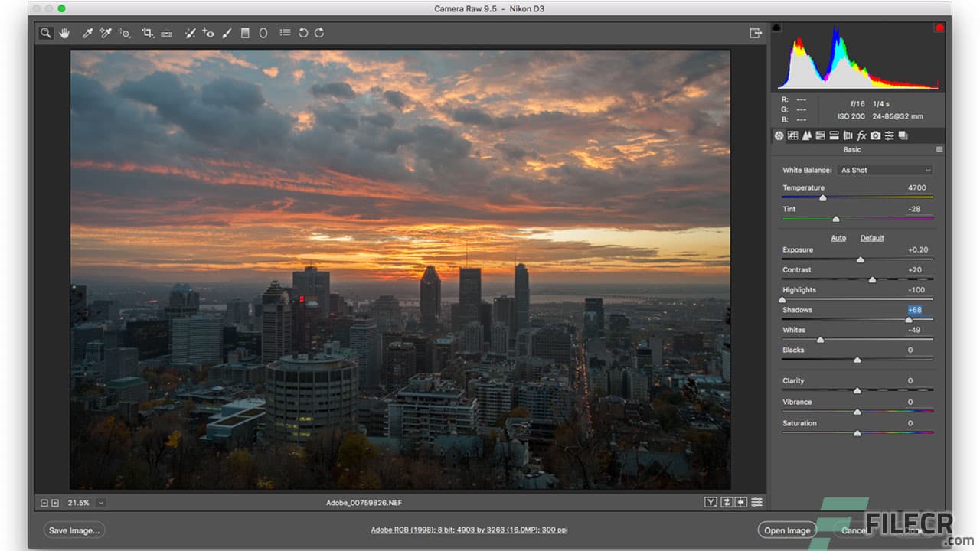Screen dimensions: 980x551
Task: Open the White Balance dropdown
Action: [x=884, y=170]
